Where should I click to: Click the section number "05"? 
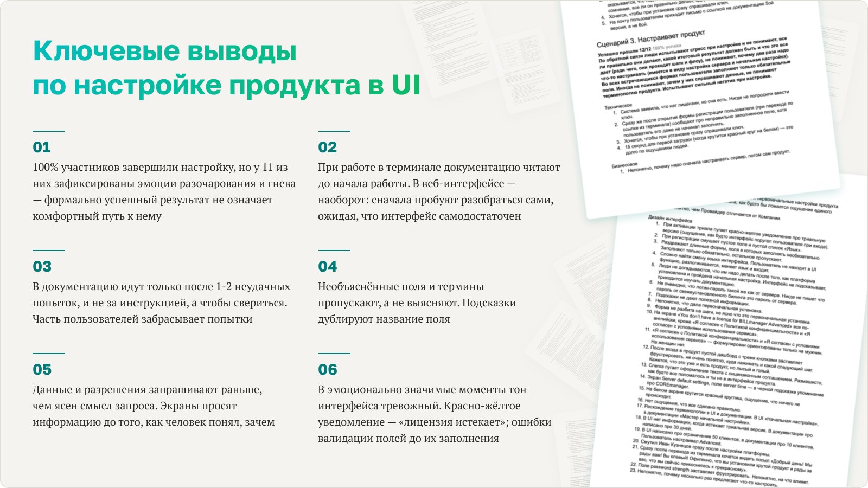42,370
